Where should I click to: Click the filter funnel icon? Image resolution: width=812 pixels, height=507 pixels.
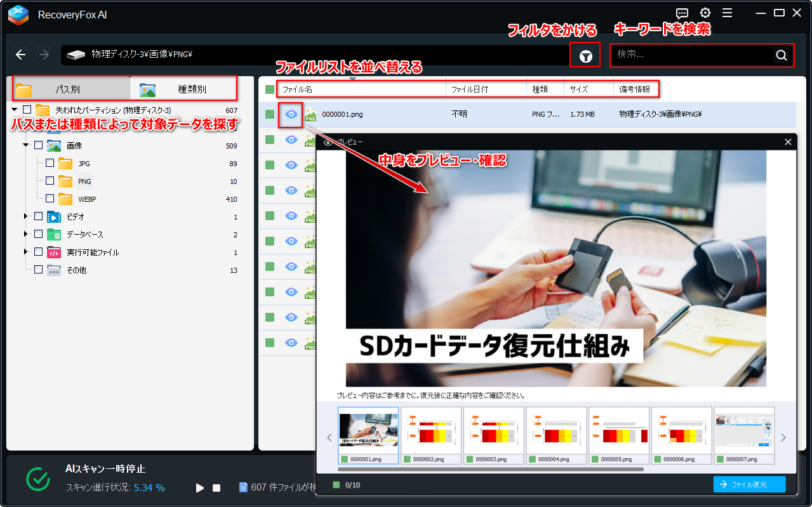click(586, 56)
